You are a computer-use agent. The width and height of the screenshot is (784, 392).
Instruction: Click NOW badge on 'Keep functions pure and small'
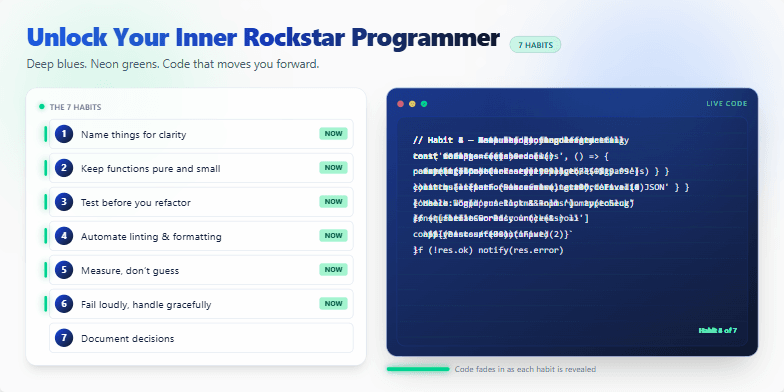pos(334,168)
